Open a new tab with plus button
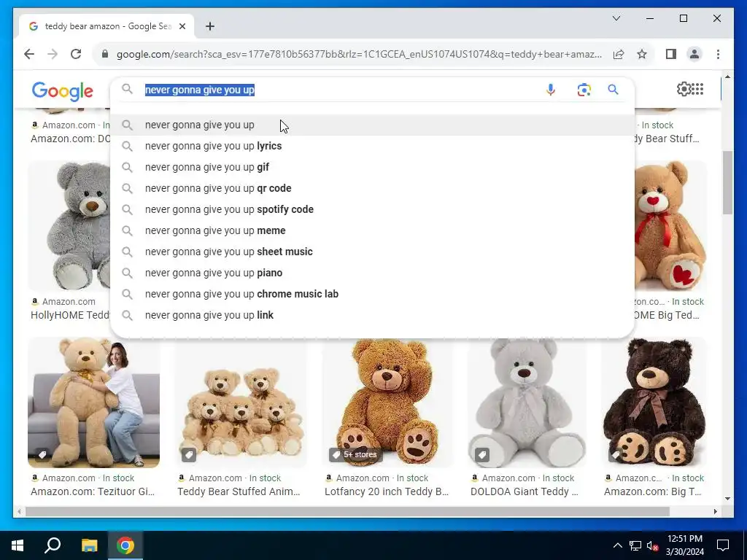 point(210,26)
